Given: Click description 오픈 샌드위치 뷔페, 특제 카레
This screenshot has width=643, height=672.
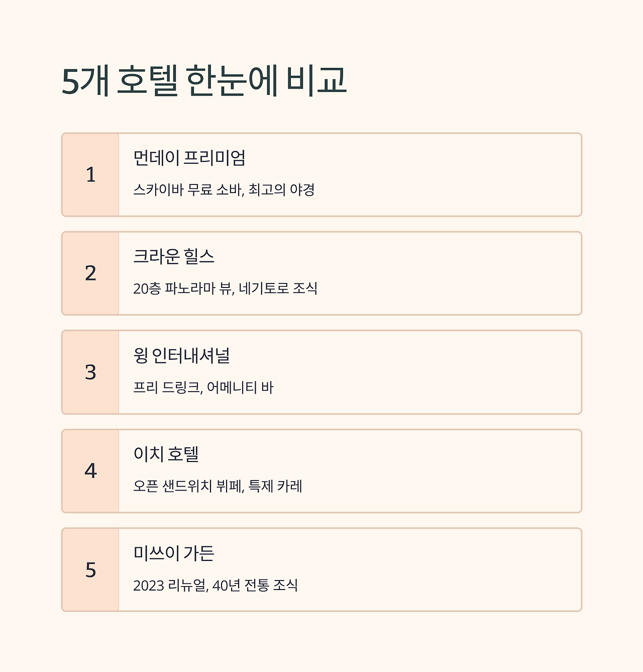Looking at the screenshot, I should coord(218,486).
